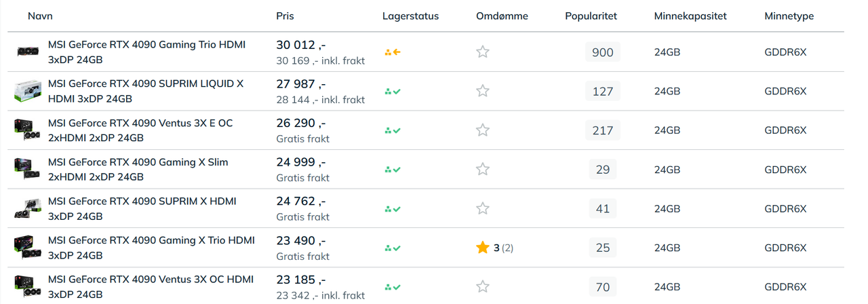Sort by the Lagerstatus column header
Image resolution: width=868 pixels, height=304 pixels.
click(410, 16)
